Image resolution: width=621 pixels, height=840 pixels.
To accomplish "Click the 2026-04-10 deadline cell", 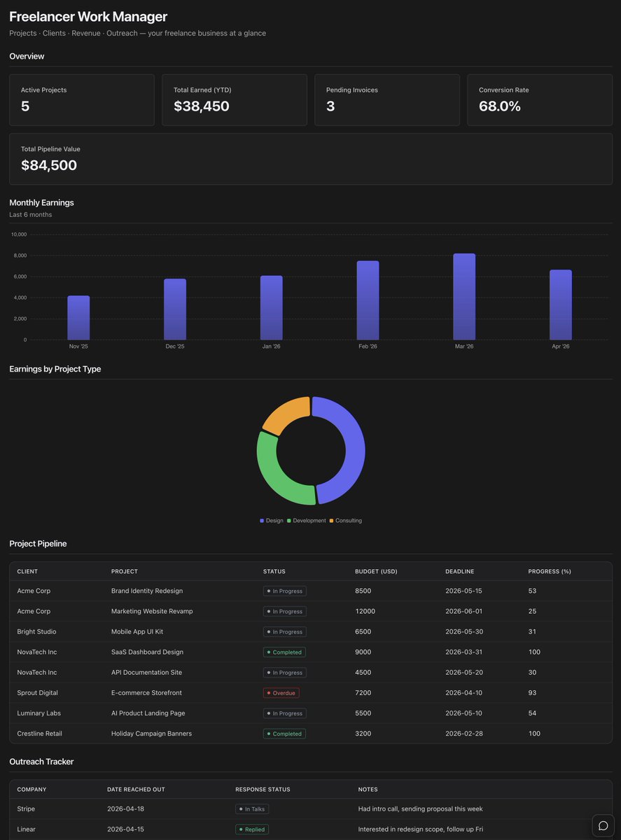I will coord(463,692).
